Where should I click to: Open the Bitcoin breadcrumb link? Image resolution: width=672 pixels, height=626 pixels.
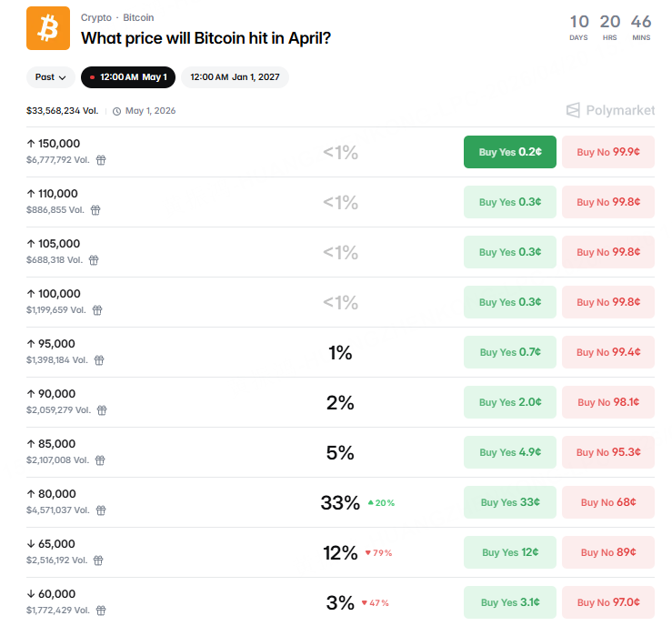138,17
